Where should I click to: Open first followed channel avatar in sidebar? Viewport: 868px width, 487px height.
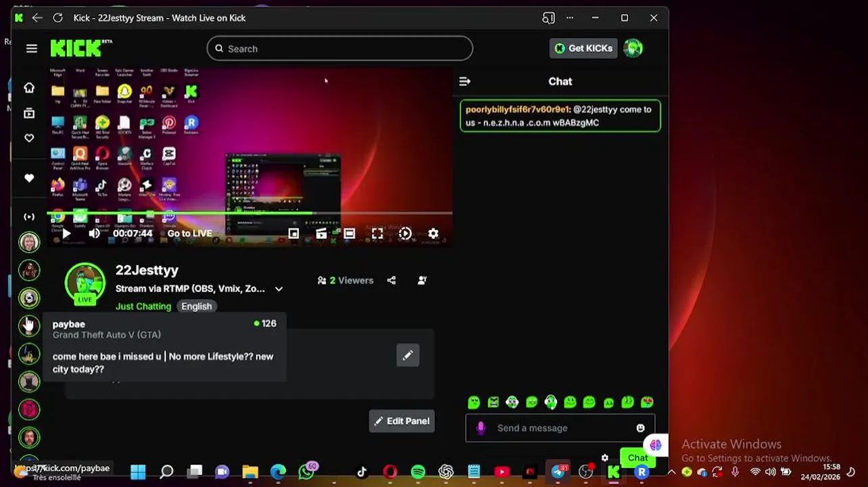pyautogui.click(x=29, y=242)
